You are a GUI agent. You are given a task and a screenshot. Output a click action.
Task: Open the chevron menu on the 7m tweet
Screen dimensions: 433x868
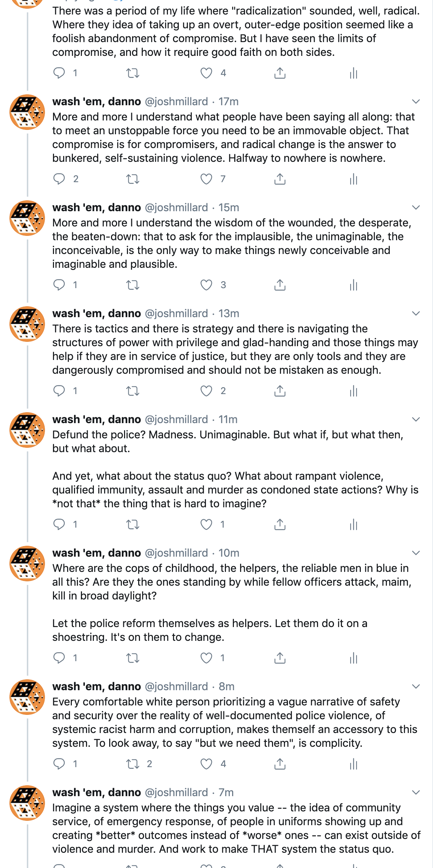[x=416, y=793]
